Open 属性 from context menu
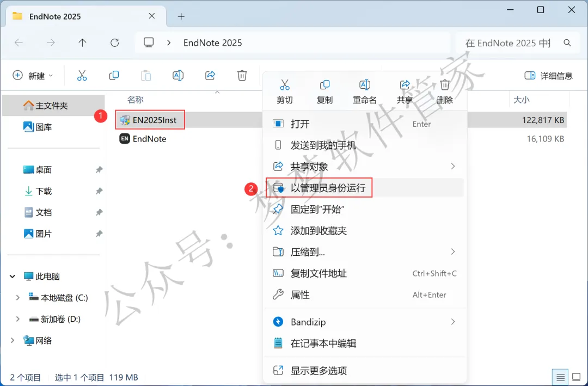This screenshot has height=386, width=588. 366,295
